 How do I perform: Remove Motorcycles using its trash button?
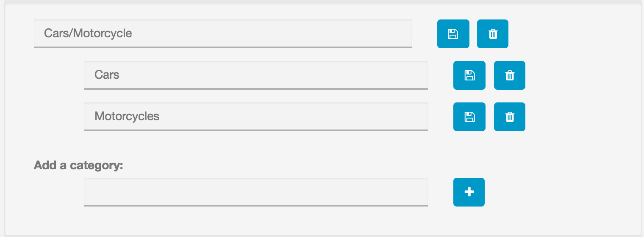509,117
